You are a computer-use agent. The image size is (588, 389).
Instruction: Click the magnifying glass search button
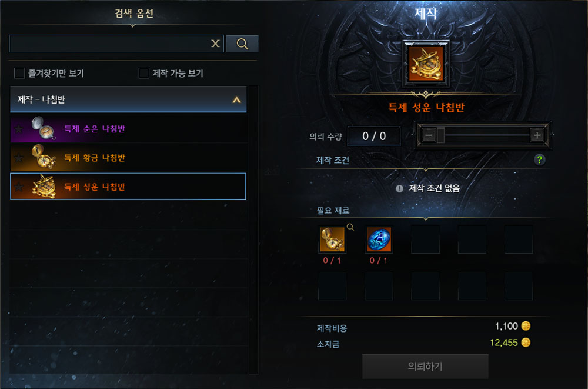coord(242,44)
